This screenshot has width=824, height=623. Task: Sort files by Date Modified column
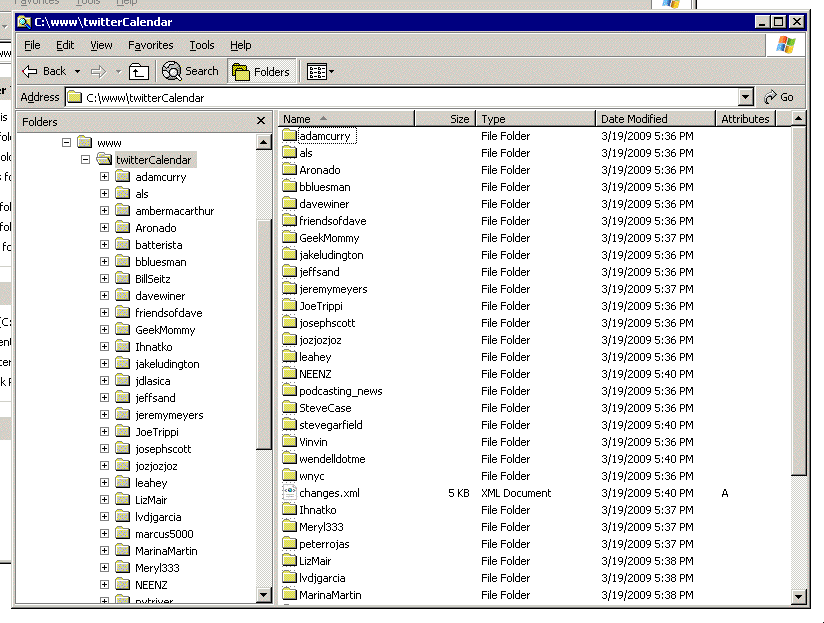click(x=655, y=119)
